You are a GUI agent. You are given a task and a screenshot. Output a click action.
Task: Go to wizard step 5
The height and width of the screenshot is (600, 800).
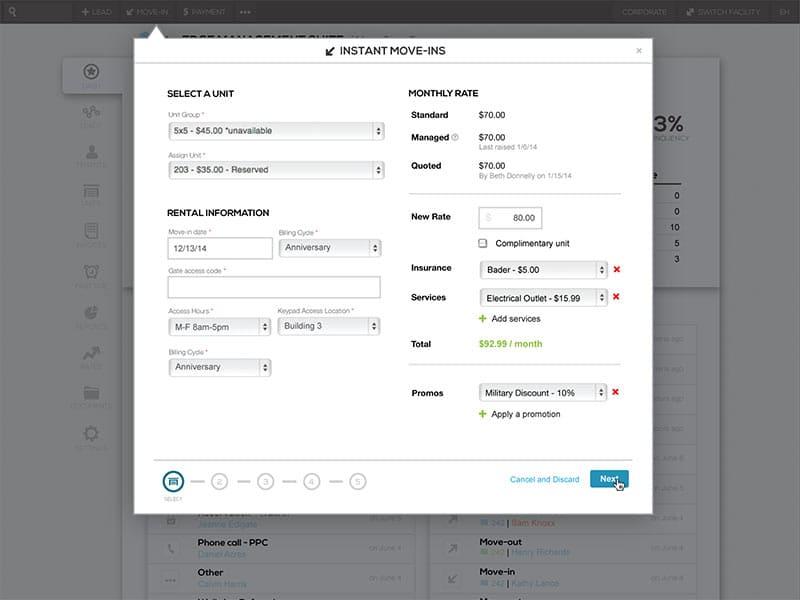pyautogui.click(x=358, y=482)
